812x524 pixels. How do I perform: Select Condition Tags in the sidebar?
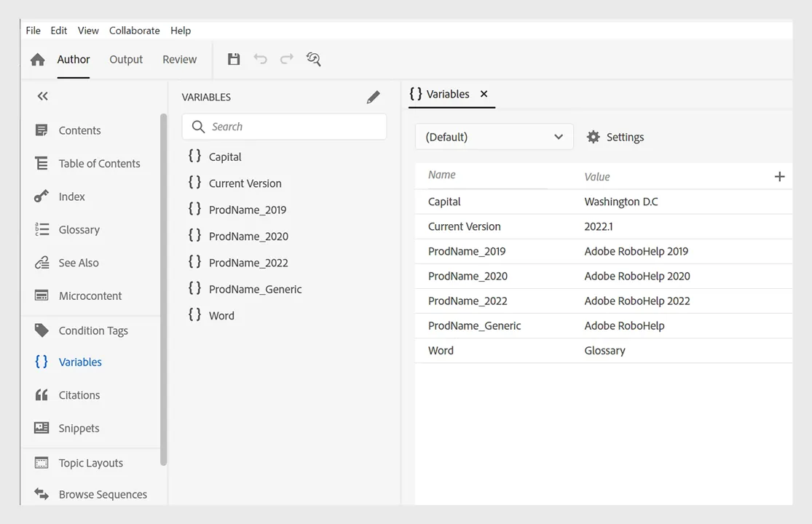(93, 330)
